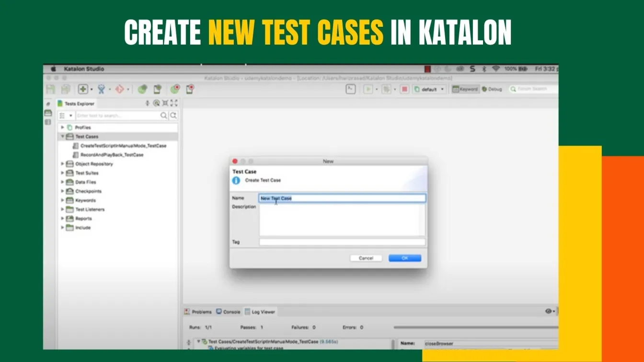This screenshot has height=362, width=644.
Task: Collapse the Test Cases tree node
Action: (62, 136)
